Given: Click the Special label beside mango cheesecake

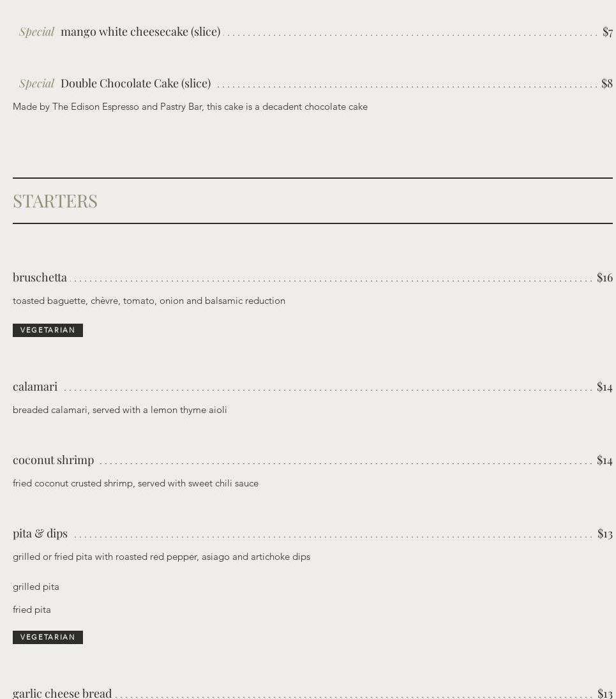Looking at the screenshot, I should click(36, 31).
